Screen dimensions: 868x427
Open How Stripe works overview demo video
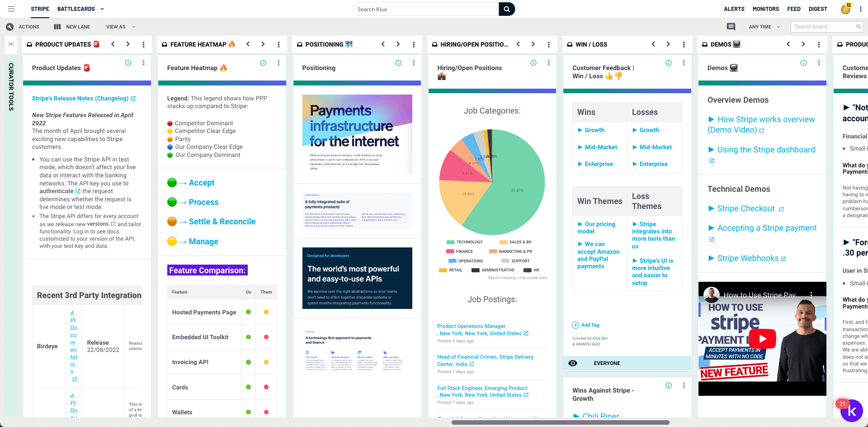point(761,124)
